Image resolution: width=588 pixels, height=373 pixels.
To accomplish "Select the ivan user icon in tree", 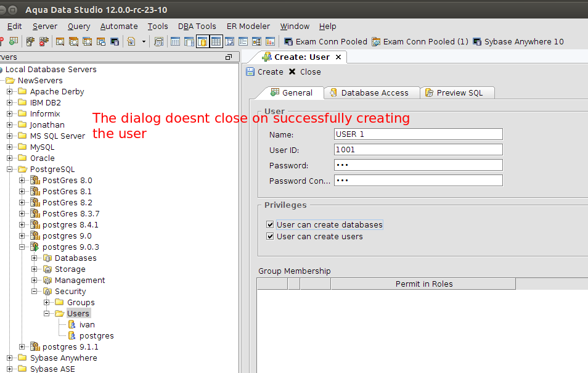I will 72,324.
